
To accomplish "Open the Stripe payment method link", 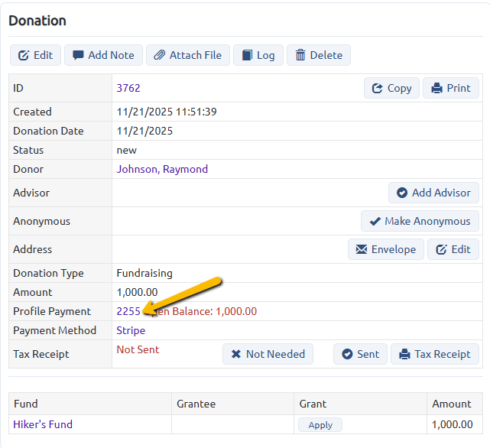I will coord(131,330).
